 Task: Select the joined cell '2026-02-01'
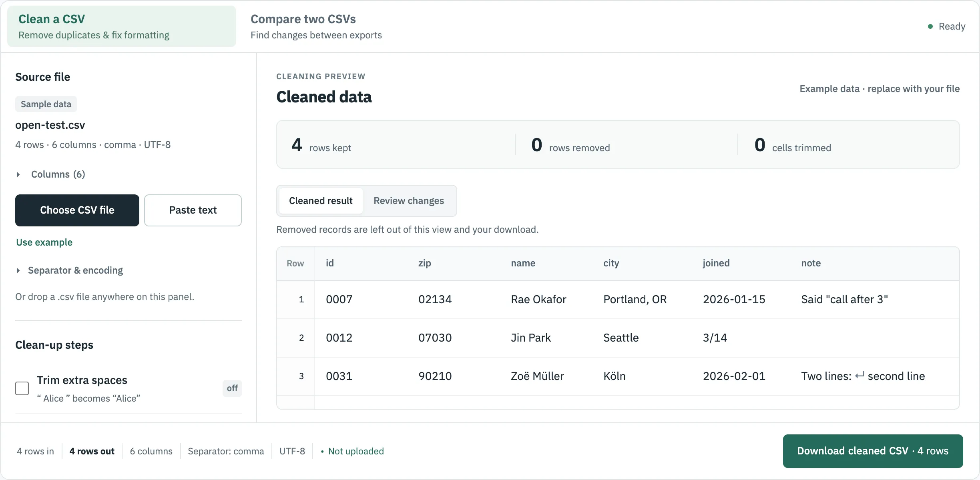click(x=734, y=376)
